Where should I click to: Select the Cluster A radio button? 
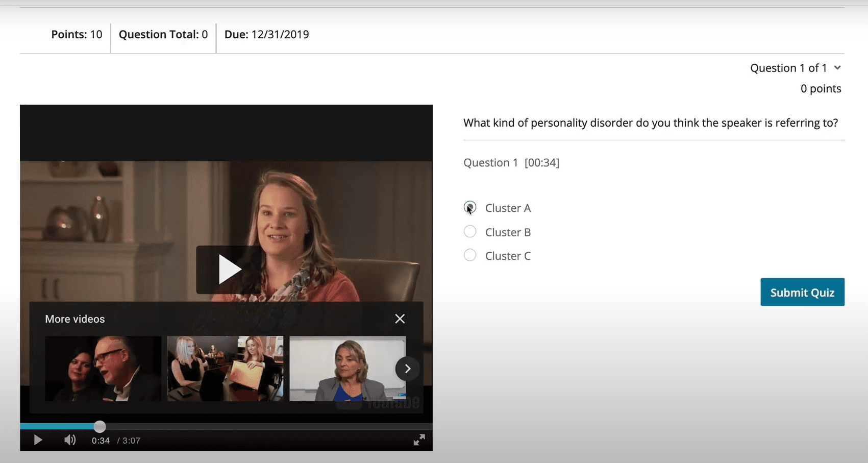[x=470, y=208]
